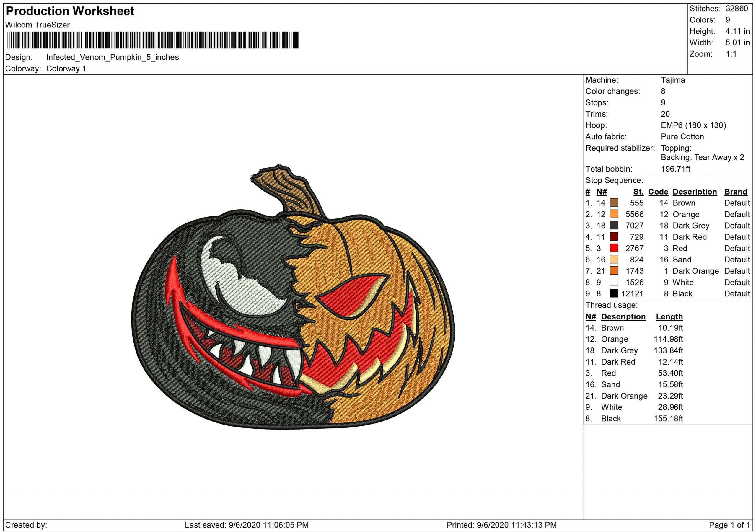Click the Red thread color swatch
The image size is (756, 532).
click(614, 248)
